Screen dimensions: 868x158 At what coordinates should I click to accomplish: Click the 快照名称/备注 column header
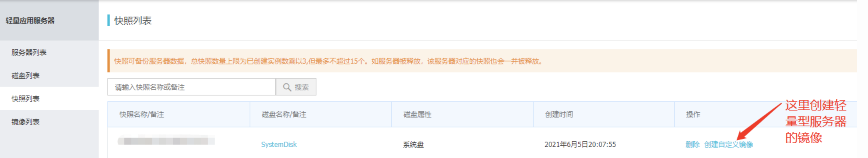[142, 115]
